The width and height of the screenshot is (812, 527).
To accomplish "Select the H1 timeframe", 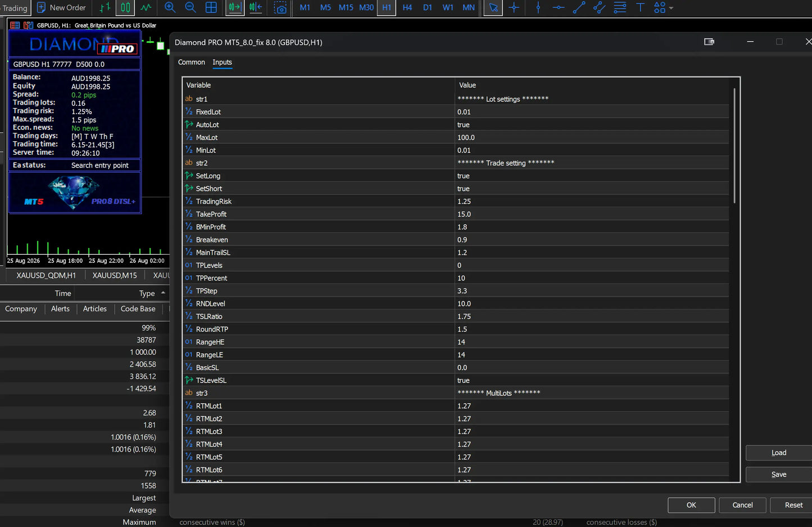I will [387, 8].
